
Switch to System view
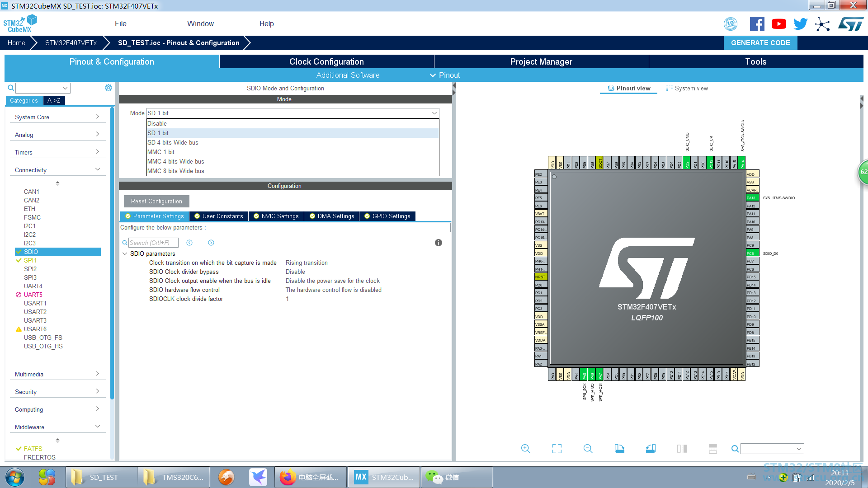click(687, 88)
